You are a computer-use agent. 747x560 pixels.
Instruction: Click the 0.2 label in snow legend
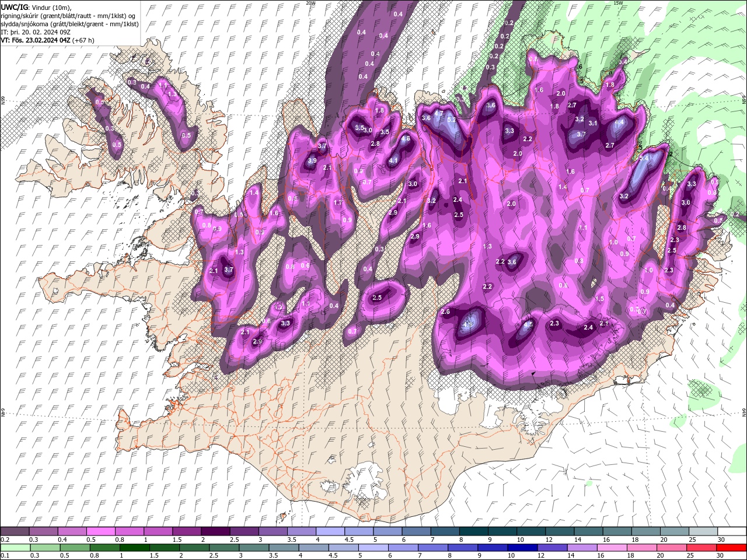point(4,540)
